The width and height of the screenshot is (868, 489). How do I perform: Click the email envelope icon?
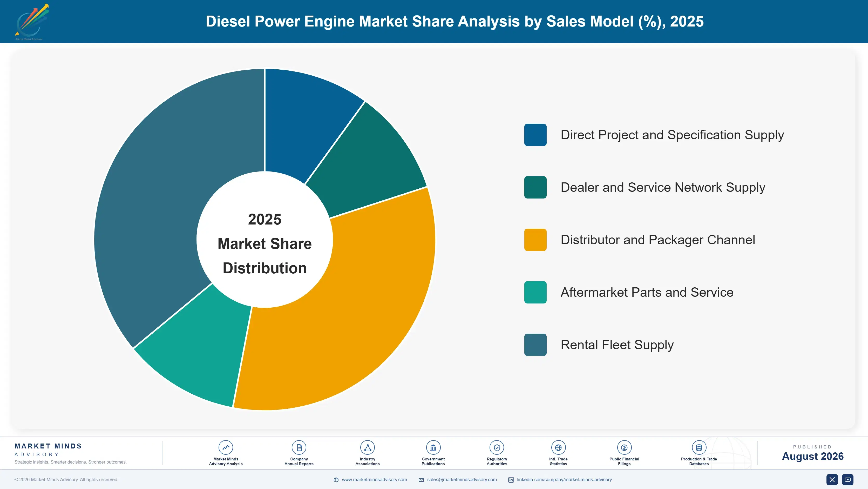tap(421, 480)
